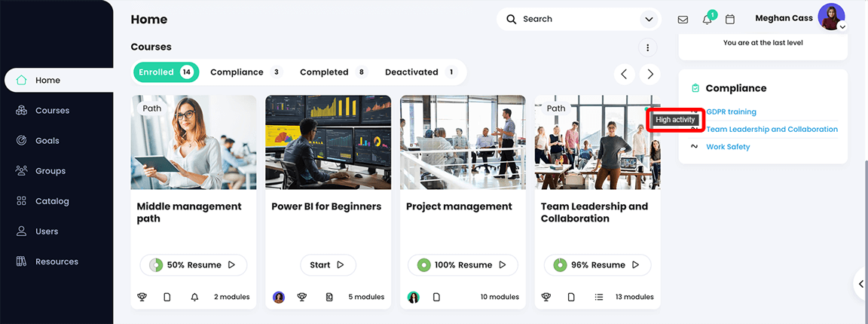Open Project management course thumbnail
The width and height of the screenshot is (868, 324).
[463, 142]
